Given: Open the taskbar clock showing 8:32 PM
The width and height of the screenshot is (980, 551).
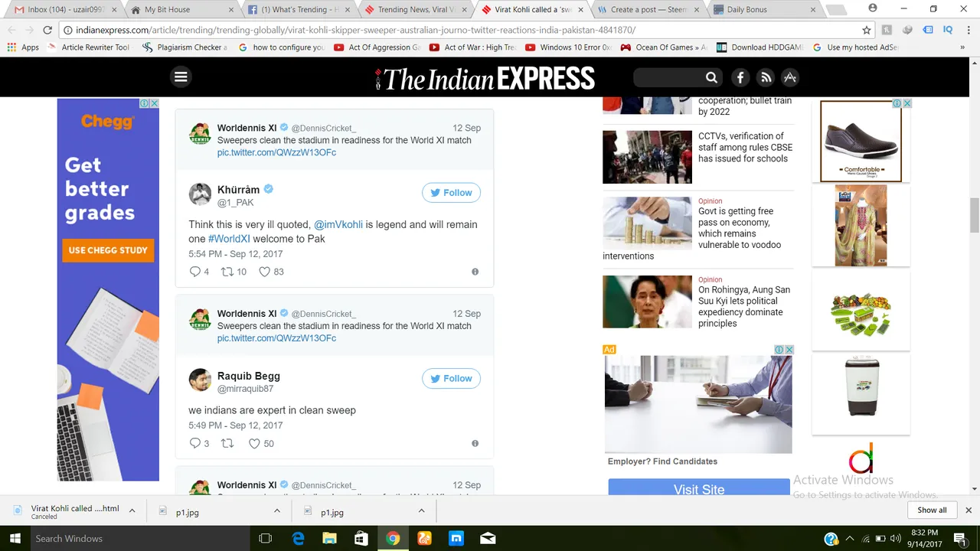Looking at the screenshot, I should pyautogui.click(x=924, y=539).
